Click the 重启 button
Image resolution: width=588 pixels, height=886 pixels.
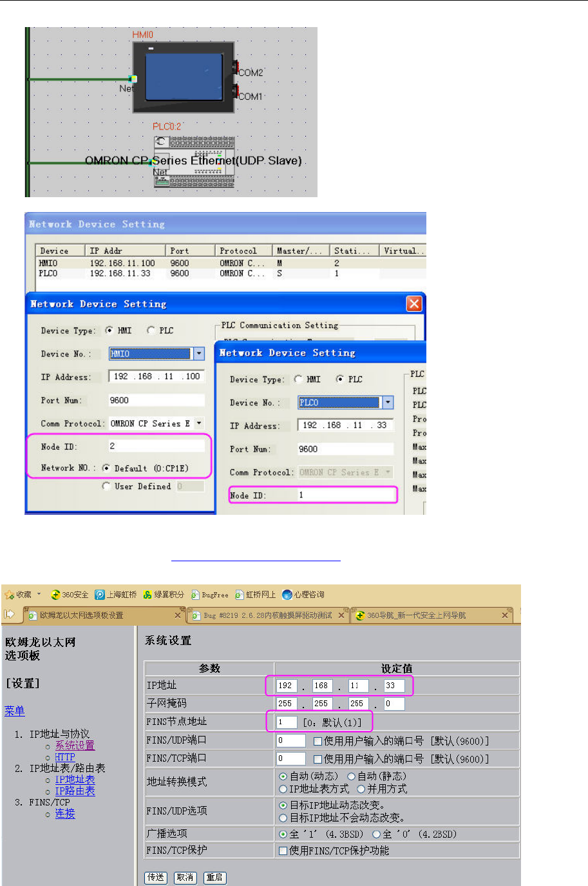tap(215, 877)
